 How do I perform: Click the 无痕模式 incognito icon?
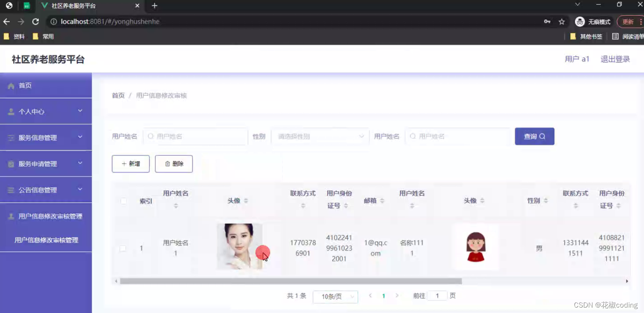[x=579, y=21]
